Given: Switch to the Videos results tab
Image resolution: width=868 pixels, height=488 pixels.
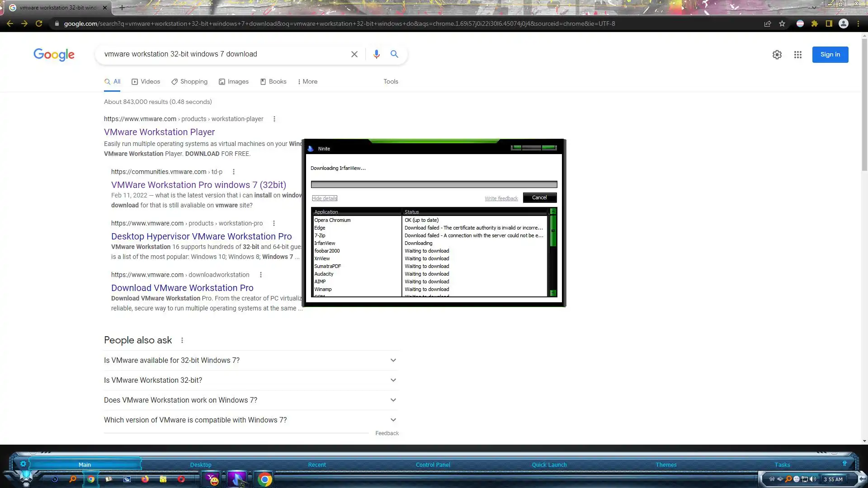Looking at the screenshot, I should coord(146,81).
